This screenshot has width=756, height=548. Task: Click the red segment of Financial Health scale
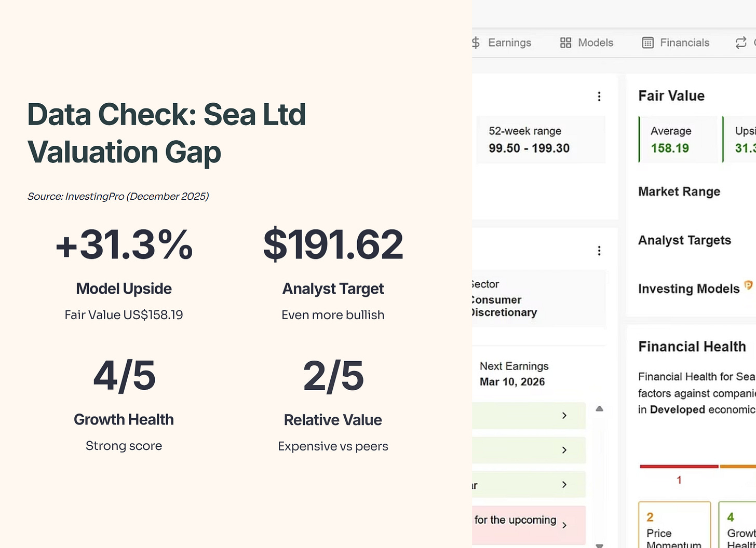[x=679, y=467]
